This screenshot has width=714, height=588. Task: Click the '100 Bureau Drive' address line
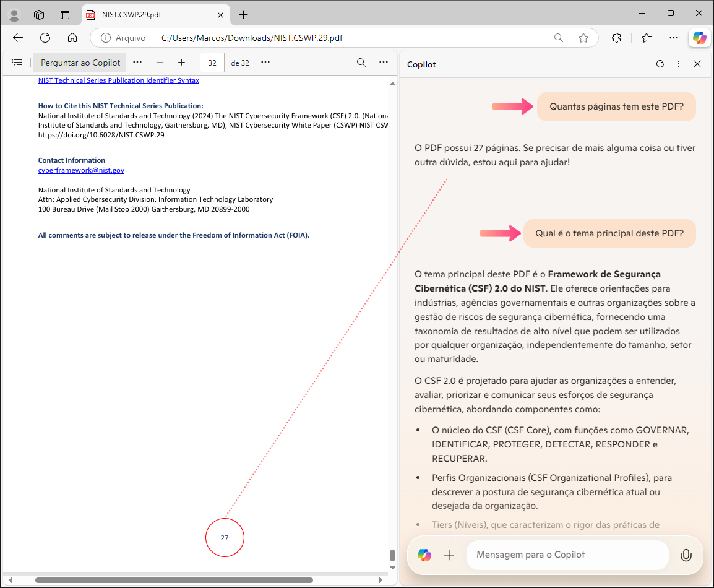(144, 209)
